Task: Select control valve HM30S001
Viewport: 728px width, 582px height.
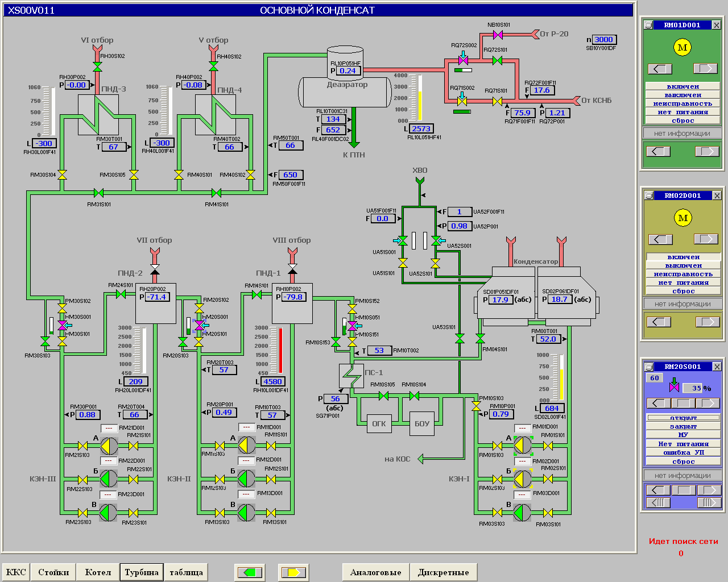Action: [x=61, y=325]
